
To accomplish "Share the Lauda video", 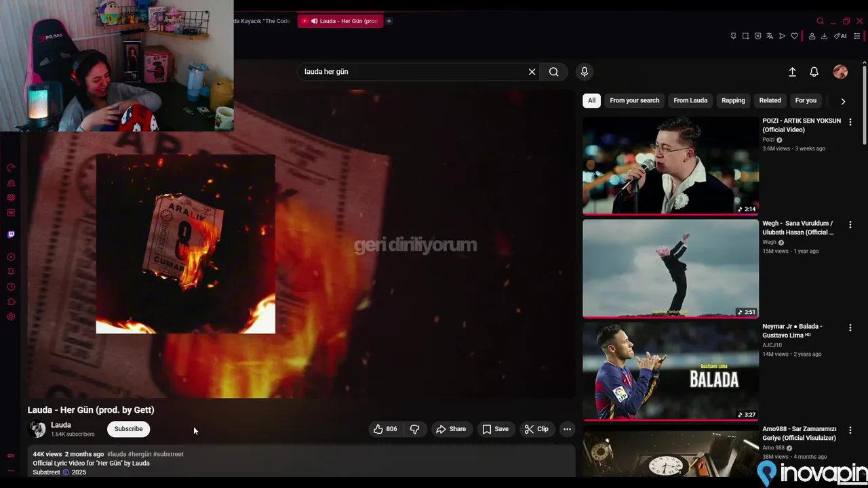I will 451,429.
